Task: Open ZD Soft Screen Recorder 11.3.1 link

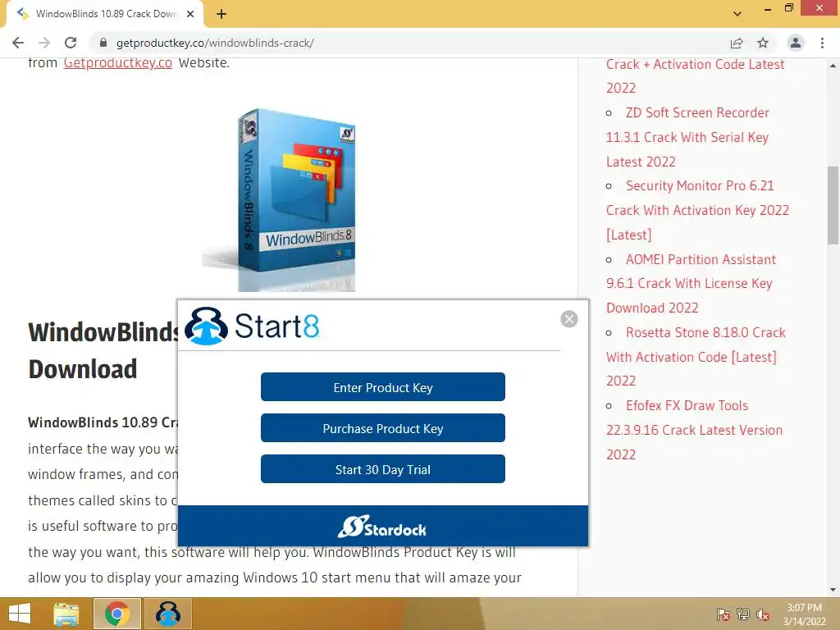Action: pos(687,137)
